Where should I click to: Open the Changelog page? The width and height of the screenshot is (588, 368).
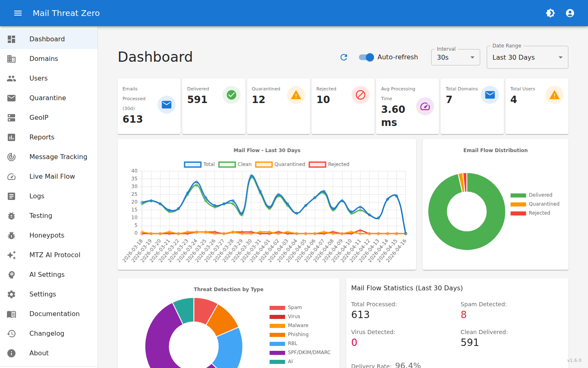pos(46,333)
